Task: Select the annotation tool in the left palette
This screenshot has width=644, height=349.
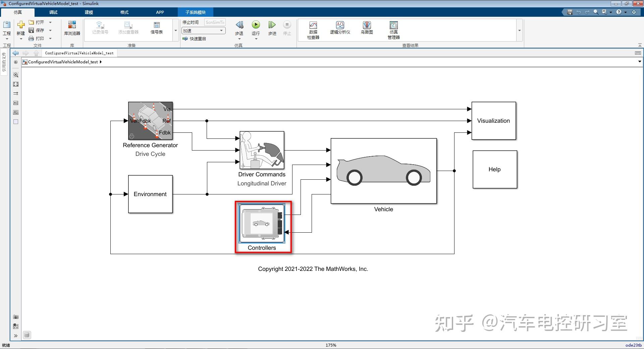Action: click(15, 103)
